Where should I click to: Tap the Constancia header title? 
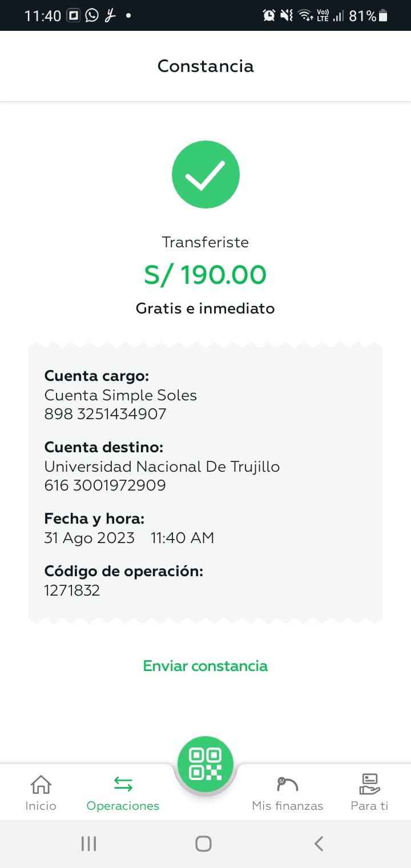click(x=205, y=66)
